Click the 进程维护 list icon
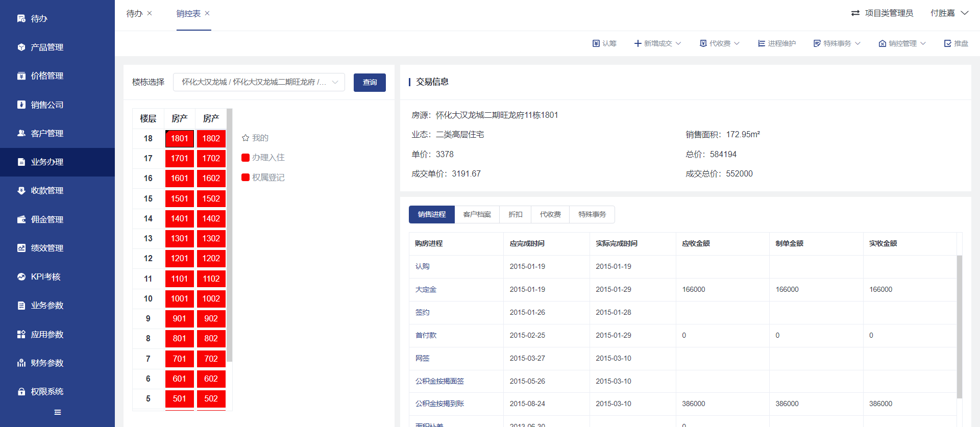The height and width of the screenshot is (427, 980). (761, 43)
